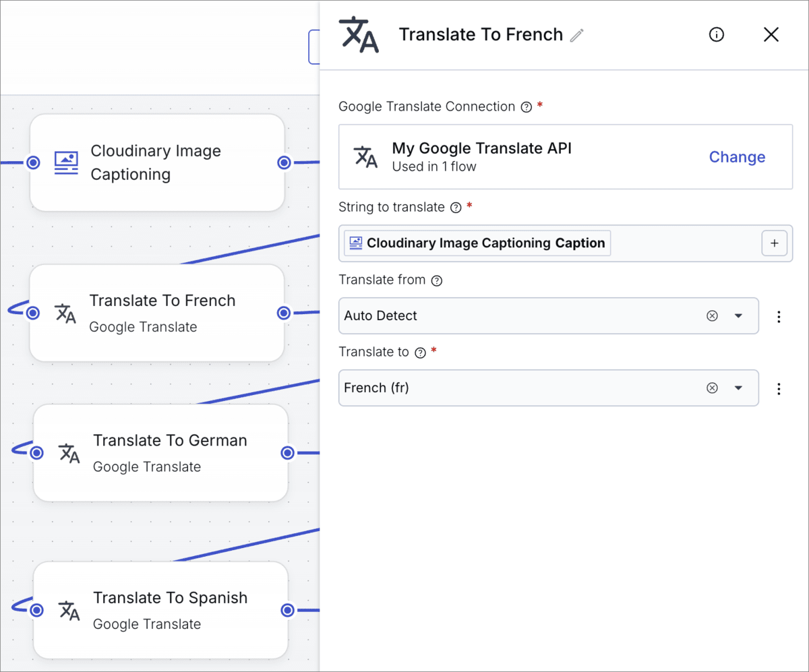Click the help icon beside String to translate
Viewport: 809px width, 672px height.
coord(456,208)
